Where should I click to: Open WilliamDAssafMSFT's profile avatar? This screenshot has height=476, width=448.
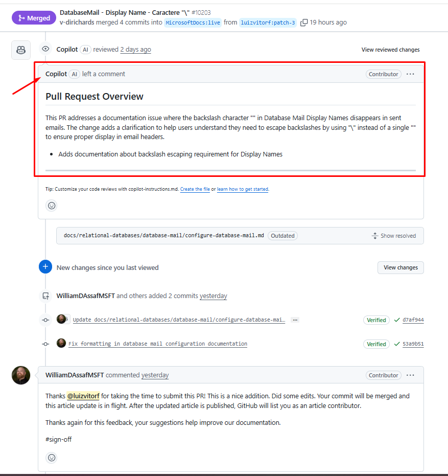pos(21,375)
